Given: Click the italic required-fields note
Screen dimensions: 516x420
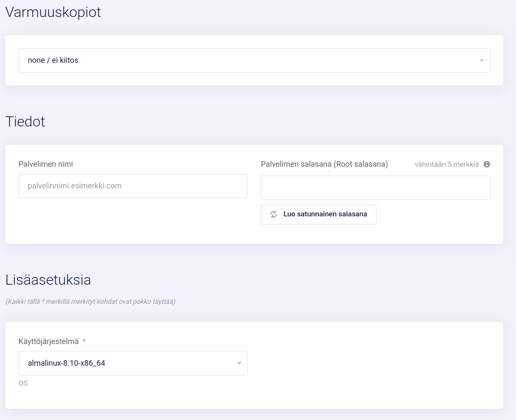Looking at the screenshot, I should coord(90,302).
